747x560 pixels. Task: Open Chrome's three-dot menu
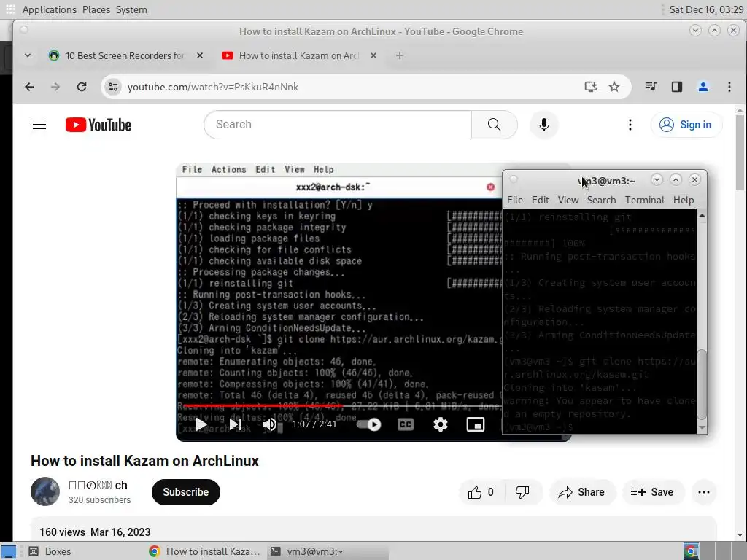click(729, 87)
